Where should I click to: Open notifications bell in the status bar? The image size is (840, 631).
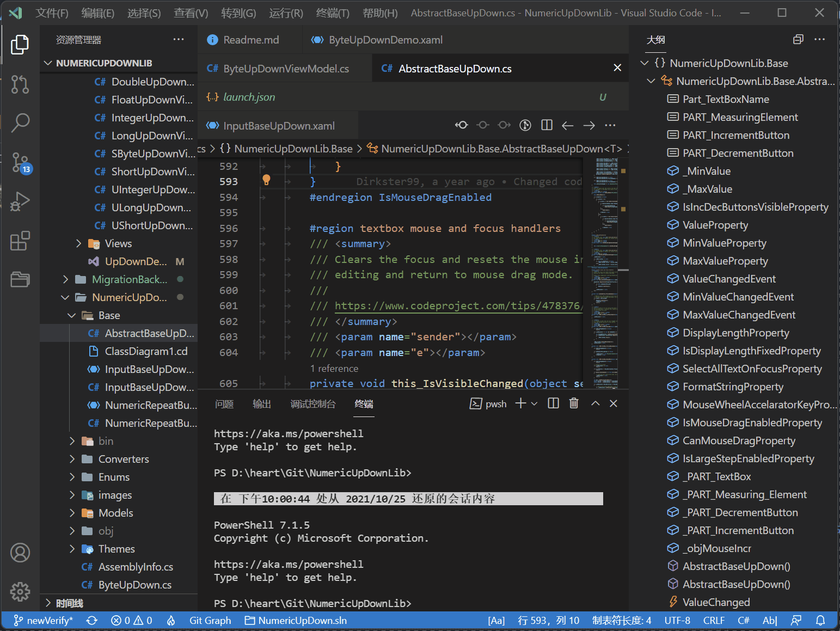(x=820, y=621)
